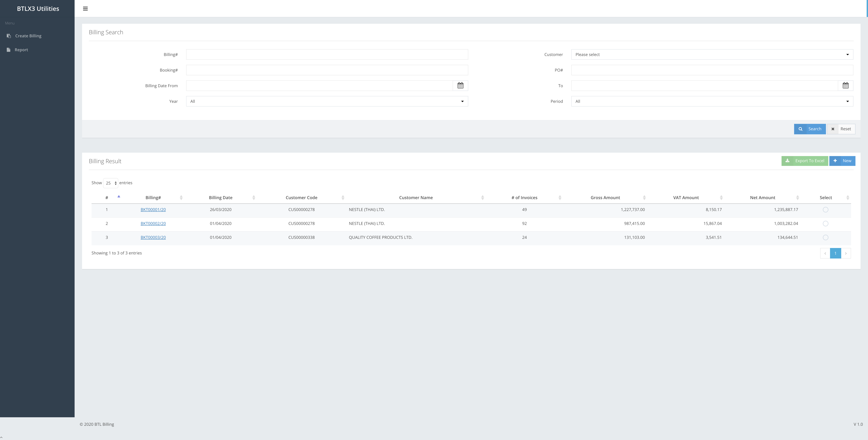Screen dimensions: 868x440
Task: Toggle the hamburger sidebar menu icon
Action: [x=85, y=9]
